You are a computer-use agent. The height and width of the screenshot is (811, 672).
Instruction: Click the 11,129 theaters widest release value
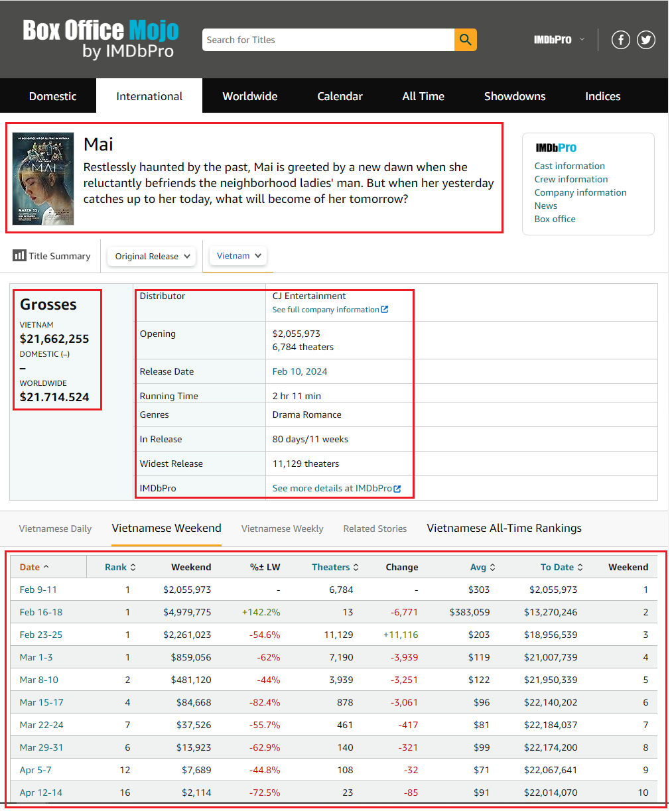click(306, 464)
